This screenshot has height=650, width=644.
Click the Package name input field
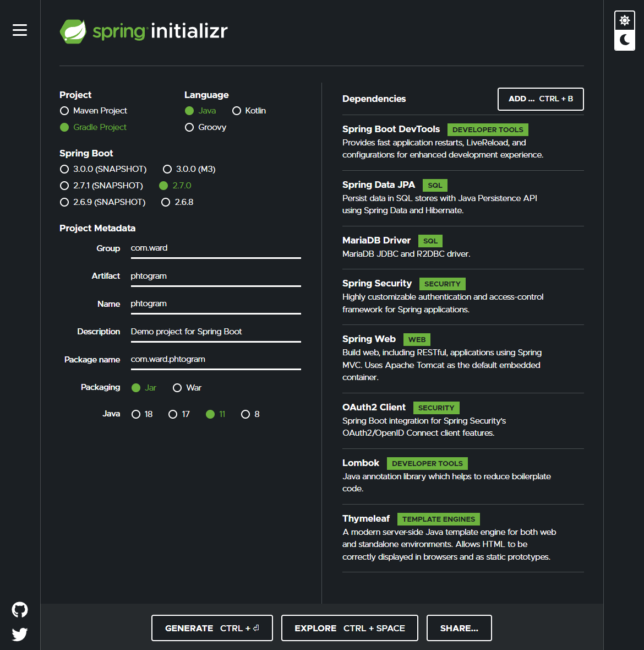(215, 359)
